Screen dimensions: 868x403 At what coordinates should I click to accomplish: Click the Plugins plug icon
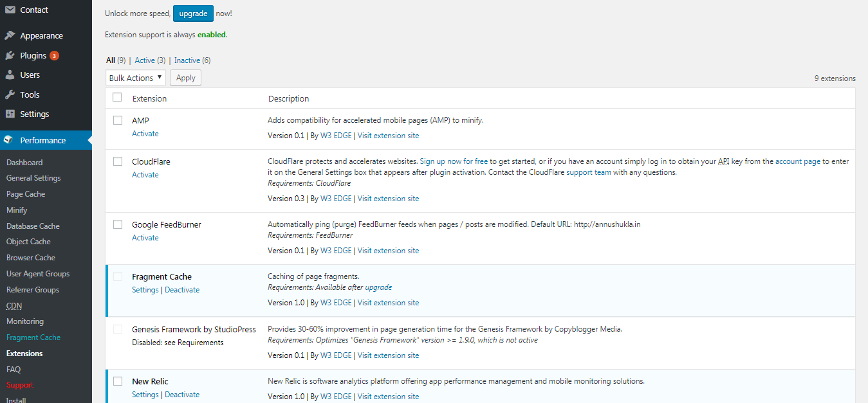click(10, 55)
